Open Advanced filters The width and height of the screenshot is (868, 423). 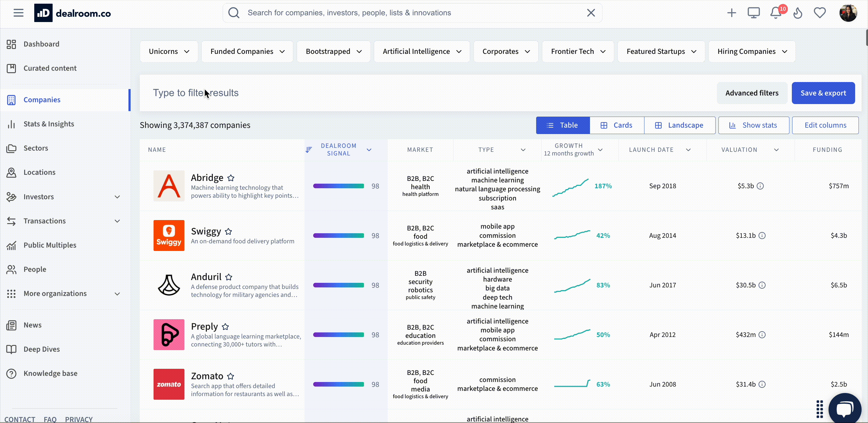click(752, 93)
